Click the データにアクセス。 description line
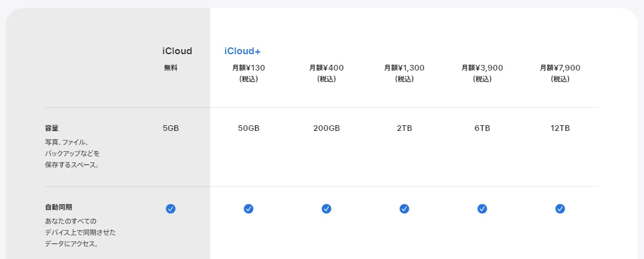 72,244
